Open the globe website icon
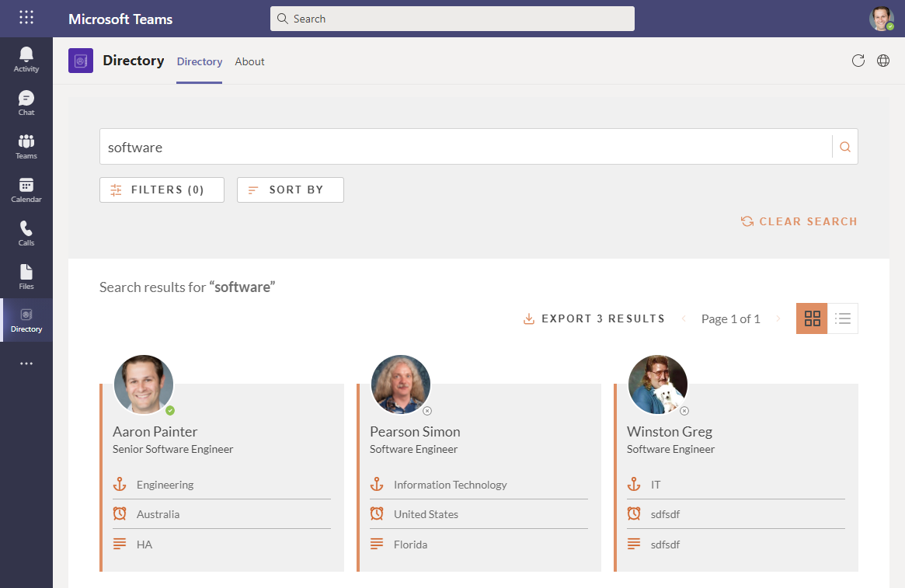Screen dimensions: 905x588 883,61
